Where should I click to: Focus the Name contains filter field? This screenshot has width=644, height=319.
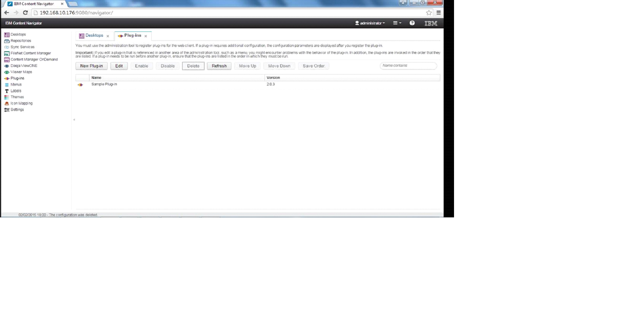pyautogui.click(x=408, y=66)
